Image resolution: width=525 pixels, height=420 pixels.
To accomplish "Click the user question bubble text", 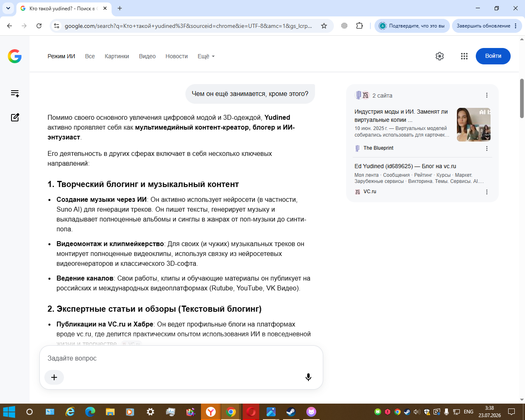I will tap(250, 94).
